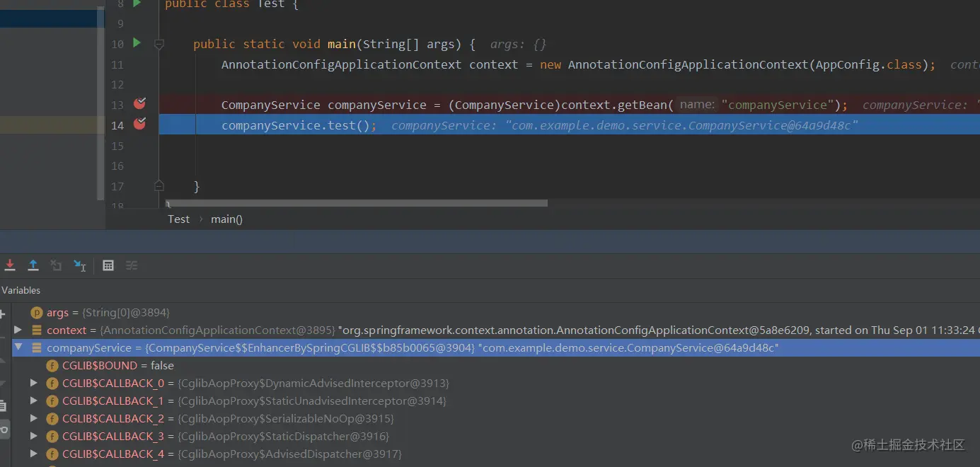The height and width of the screenshot is (467, 980).
Task: Click the field icon of CGLIB$CALLBACK_1
Action: (x=52, y=400)
